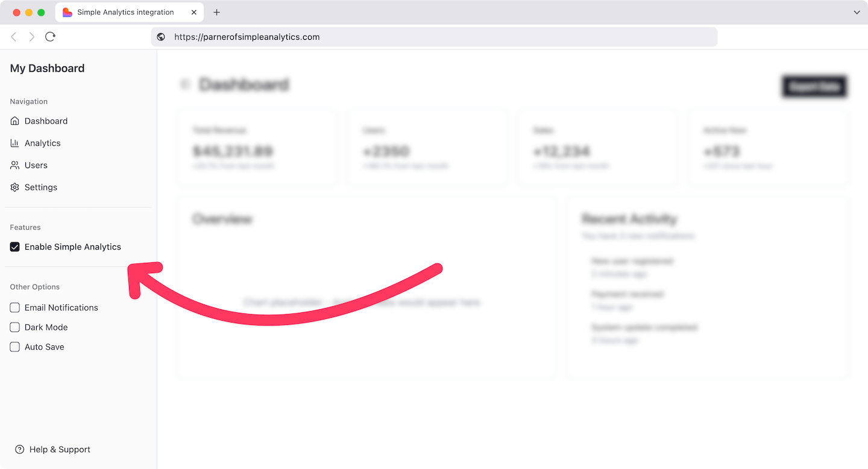The height and width of the screenshot is (469, 868).
Task: Turn on Dark Mode checkbox
Action: click(x=15, y=327)
